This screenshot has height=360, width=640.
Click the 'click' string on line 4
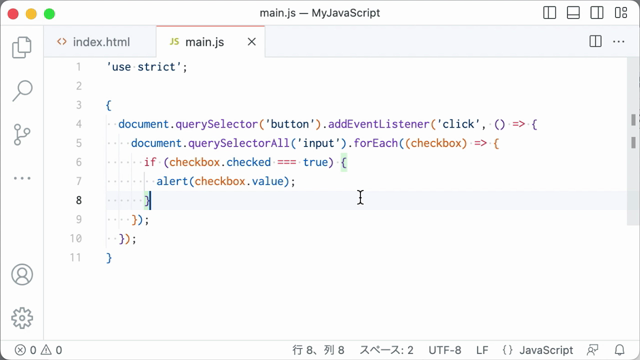click(x=458, y=124)
